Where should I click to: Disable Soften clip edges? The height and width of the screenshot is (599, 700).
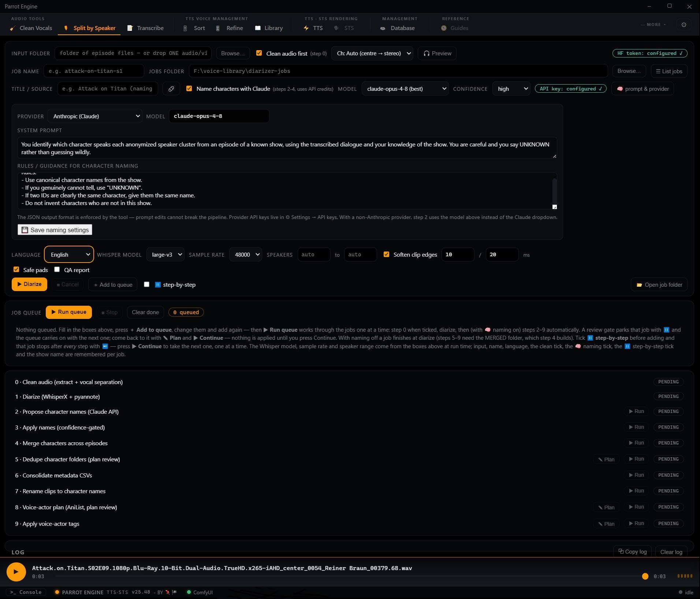pos(386,254)
